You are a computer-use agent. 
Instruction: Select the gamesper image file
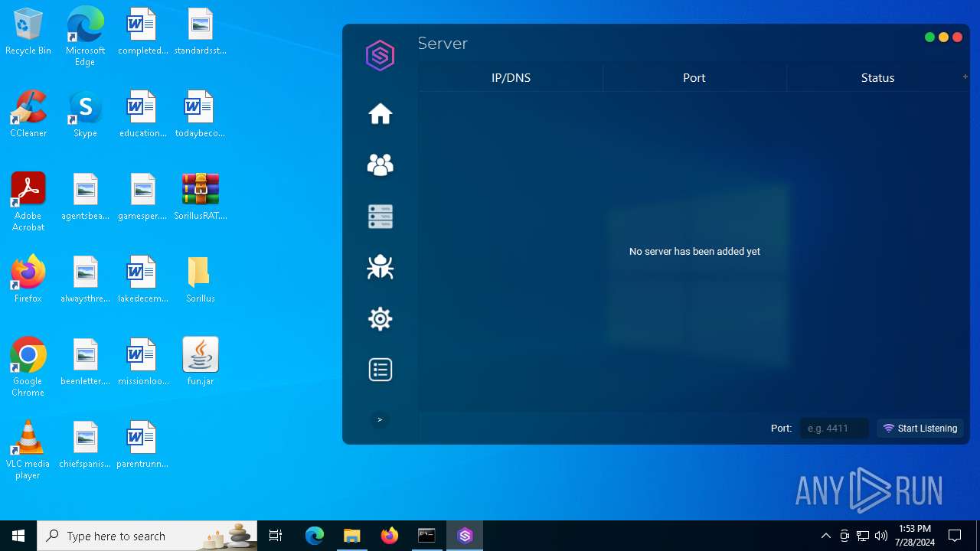point(142,197)
